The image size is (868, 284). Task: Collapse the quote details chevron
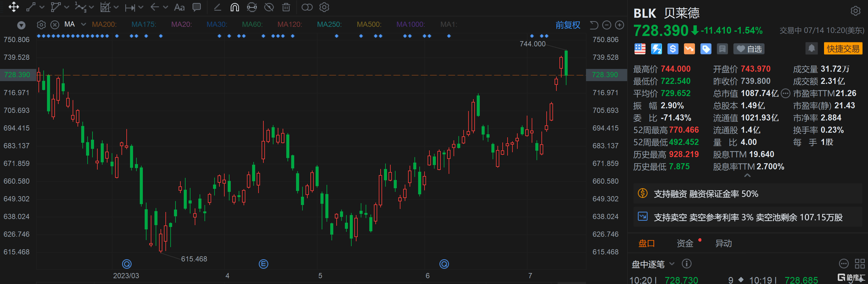[x=747, y=175]
